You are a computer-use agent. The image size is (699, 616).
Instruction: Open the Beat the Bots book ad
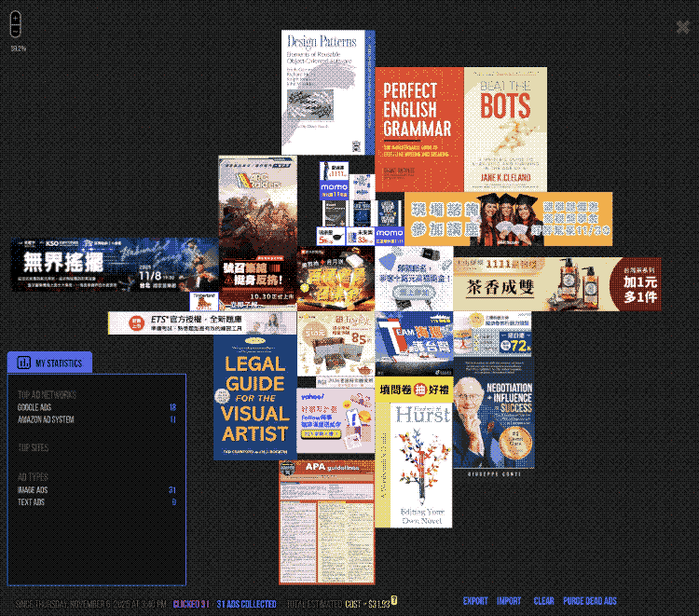pyautogui.click(x=504, y=130)
